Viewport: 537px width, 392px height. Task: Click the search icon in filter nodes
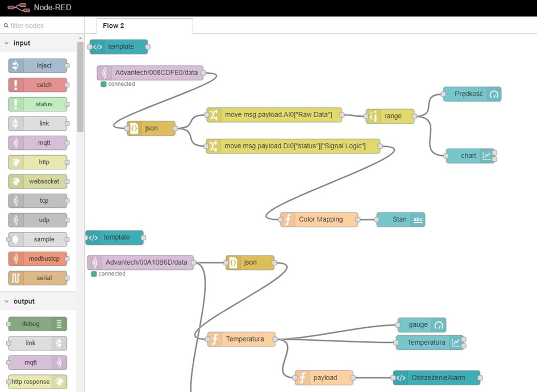(6, 26)
